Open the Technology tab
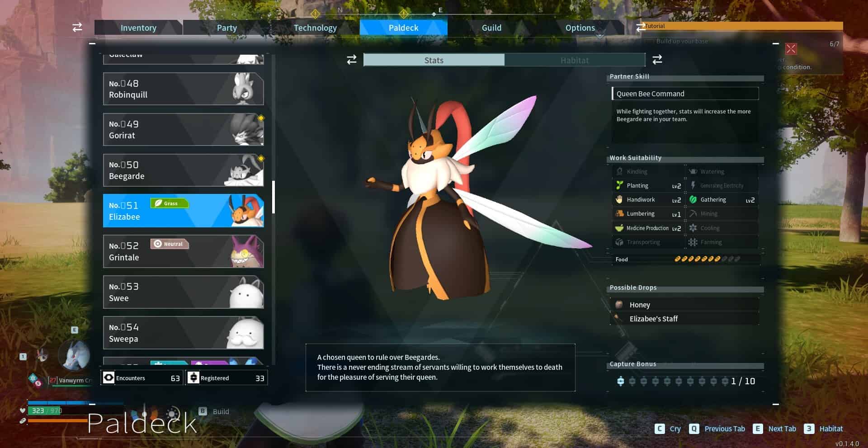Image resolution: width=868 pixels, height=448 pixels. tap(315, 28)
